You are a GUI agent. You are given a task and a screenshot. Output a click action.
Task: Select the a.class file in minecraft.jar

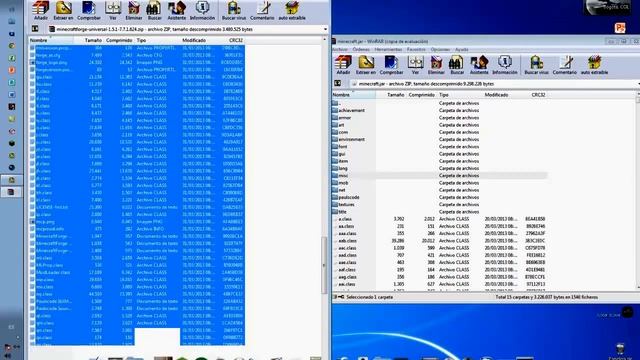point(345,219)
